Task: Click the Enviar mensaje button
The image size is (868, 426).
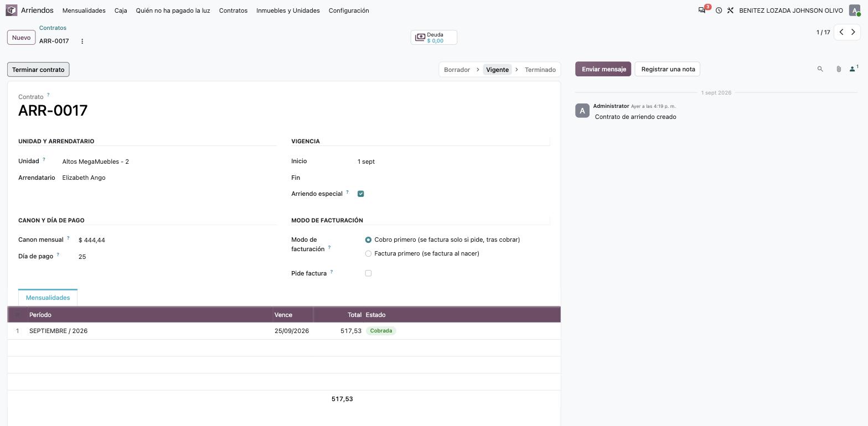Action: [x=603, y=69]
